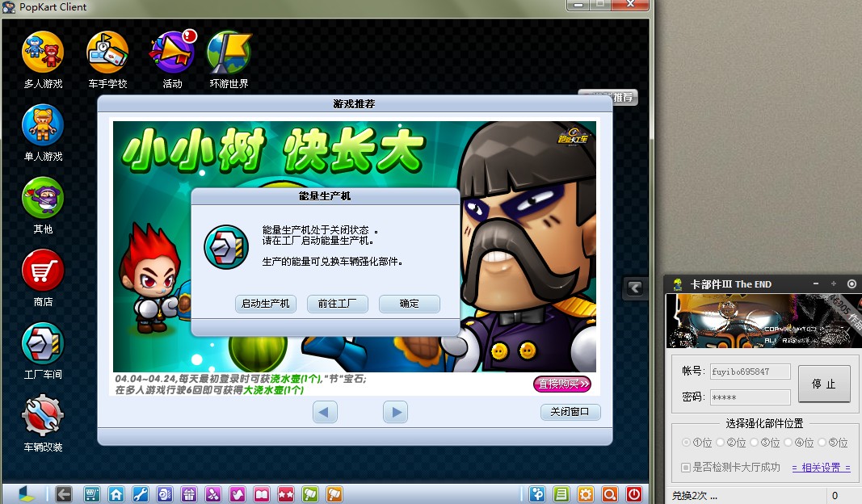Open 多人游戏 multiplayer game icon
862x504 pixels.
[43, 52]
